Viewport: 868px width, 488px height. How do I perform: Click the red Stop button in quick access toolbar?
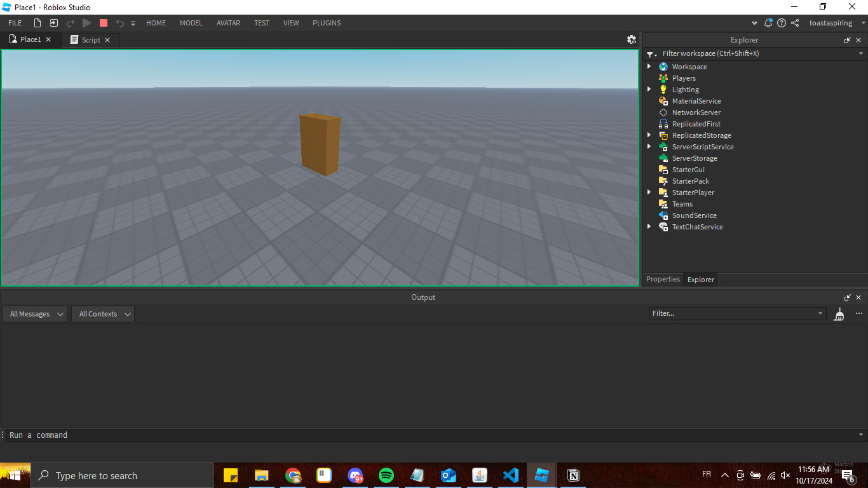coord(103,22)
